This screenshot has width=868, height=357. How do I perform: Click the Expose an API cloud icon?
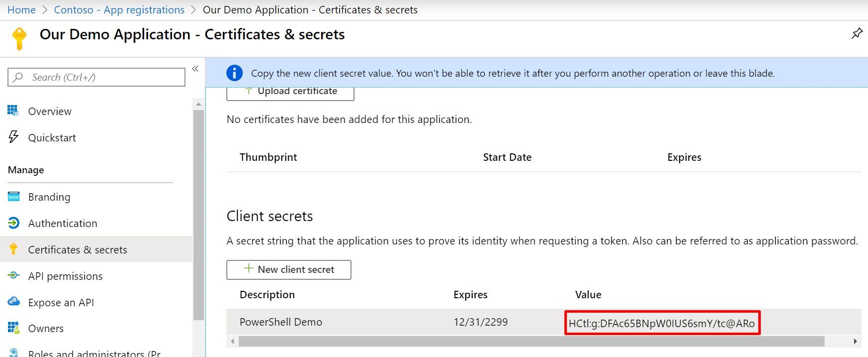[x=13, y=302]
